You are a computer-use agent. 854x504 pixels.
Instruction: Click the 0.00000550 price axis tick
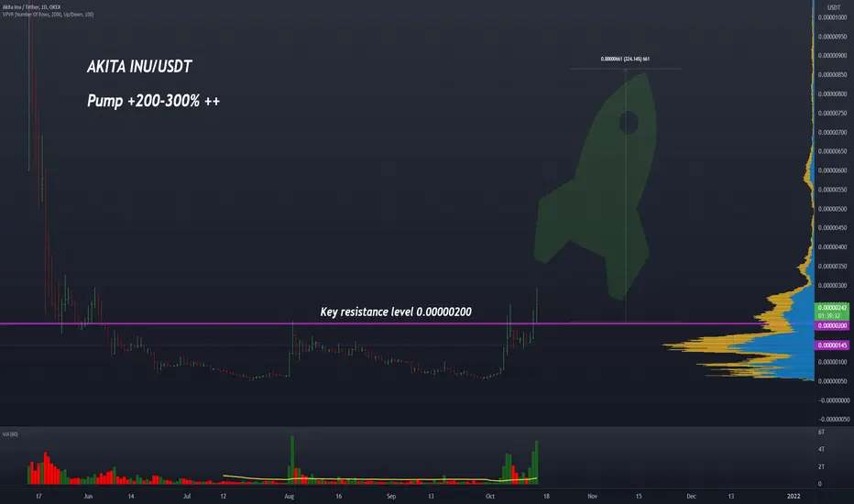pos(833,190)
